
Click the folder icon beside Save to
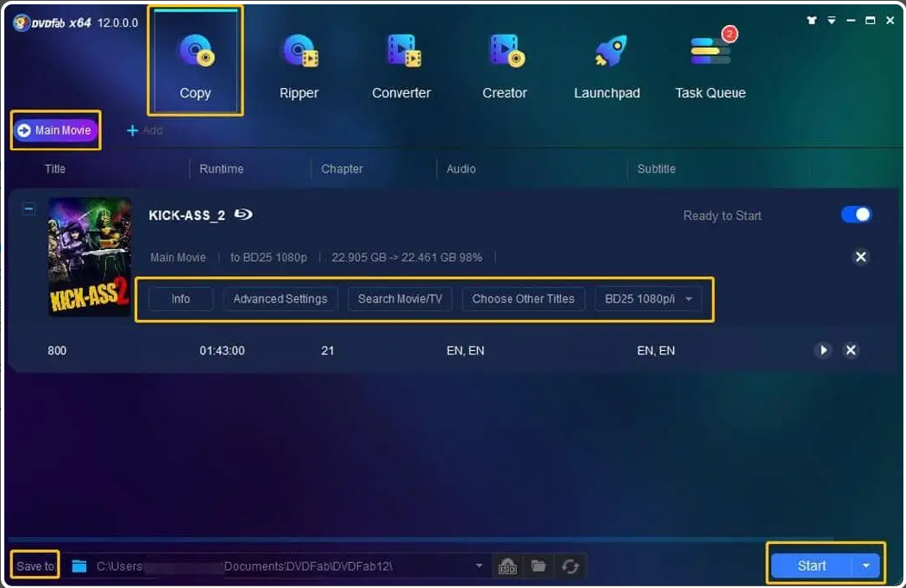(79, 566)
